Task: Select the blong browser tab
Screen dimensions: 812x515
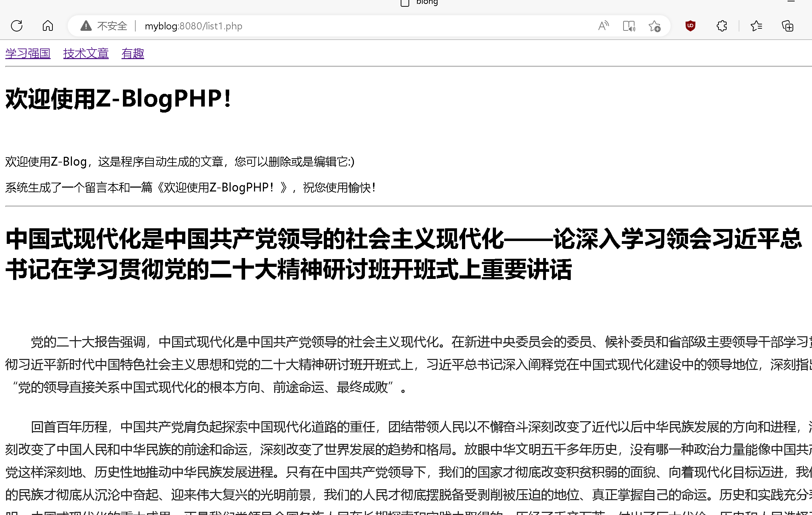Action: coord(427,2)
